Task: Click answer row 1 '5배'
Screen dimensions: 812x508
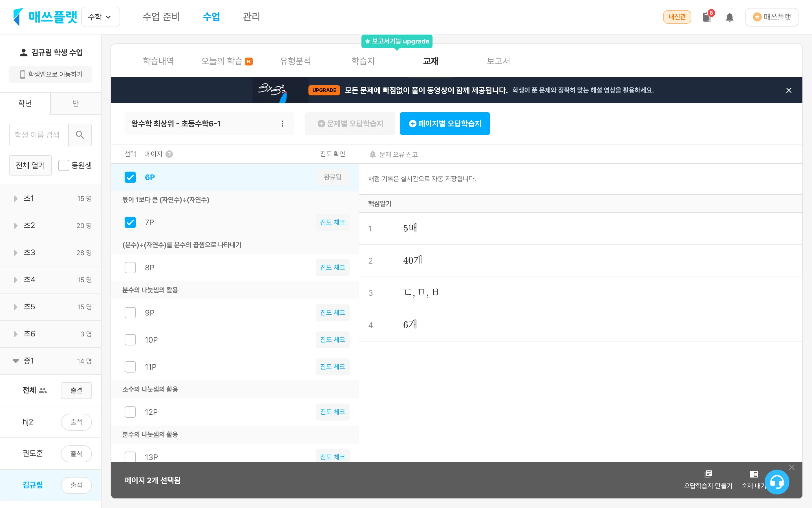Action: point(581,229)
